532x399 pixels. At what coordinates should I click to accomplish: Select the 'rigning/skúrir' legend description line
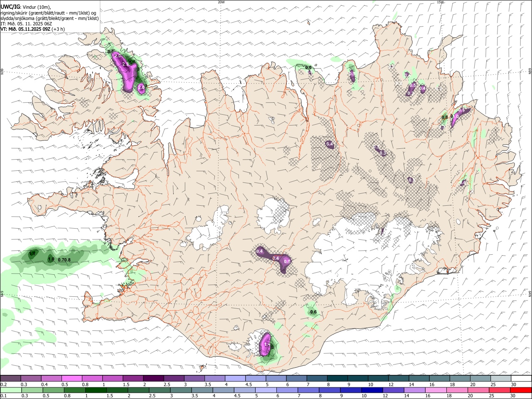[x=48, y=13]
